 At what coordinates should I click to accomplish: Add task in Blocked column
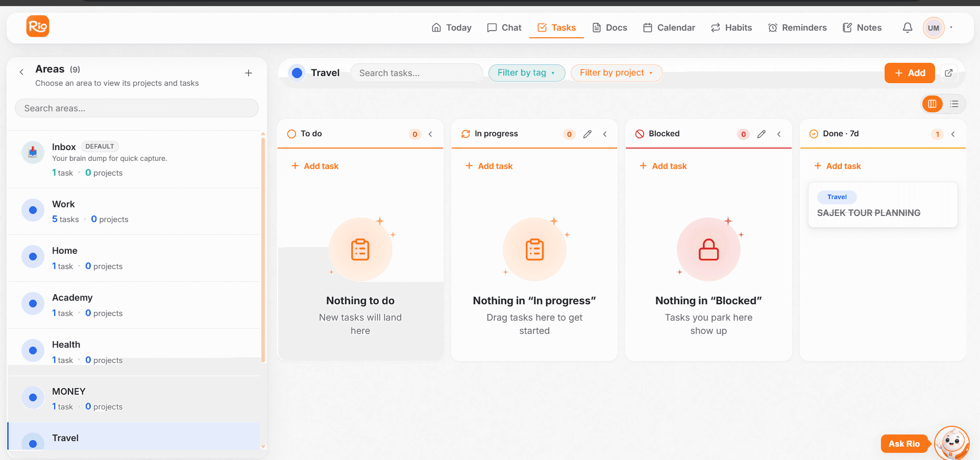pyautogui.click(x=663, y=166)
